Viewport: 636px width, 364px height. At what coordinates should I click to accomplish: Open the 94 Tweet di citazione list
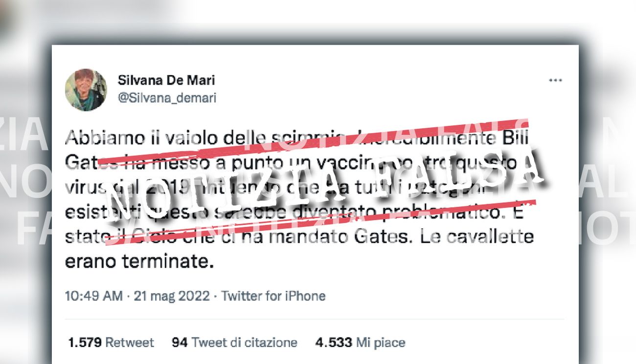tap(234, 343)
